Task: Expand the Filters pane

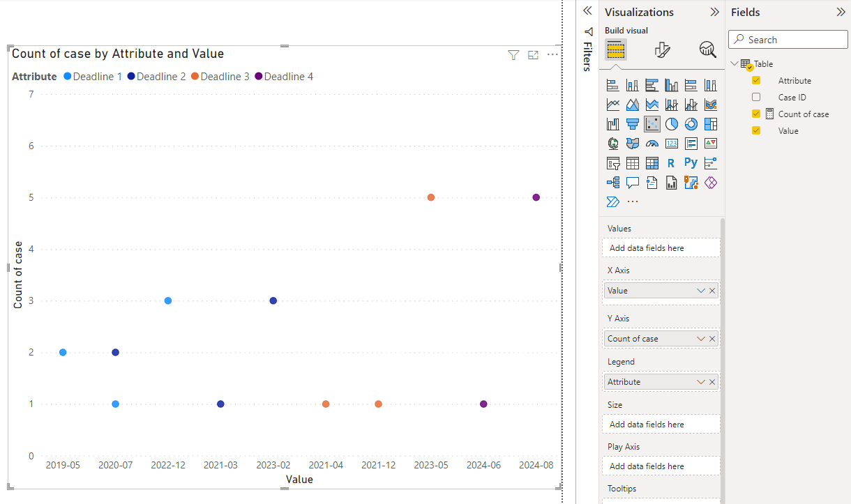Action: tap(587, 11)
